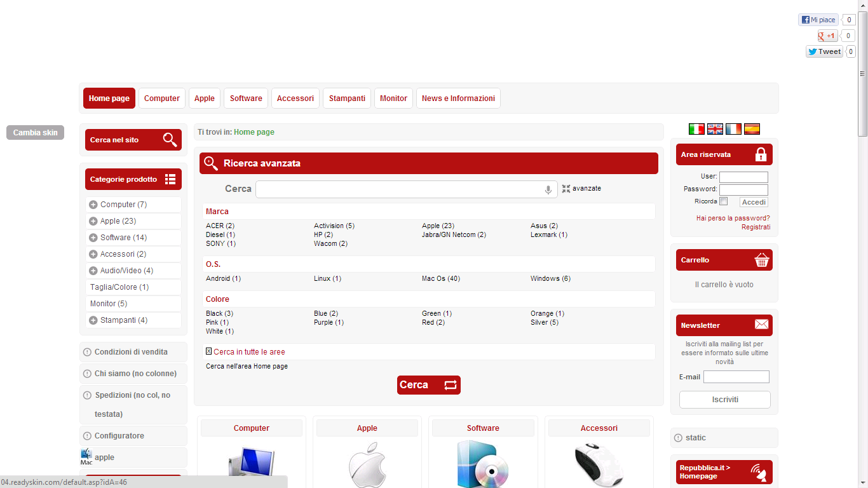Open the Home page menu tab
Viewport: 868px width, 488px height.
pyautogui.click(x=109, y=98)
